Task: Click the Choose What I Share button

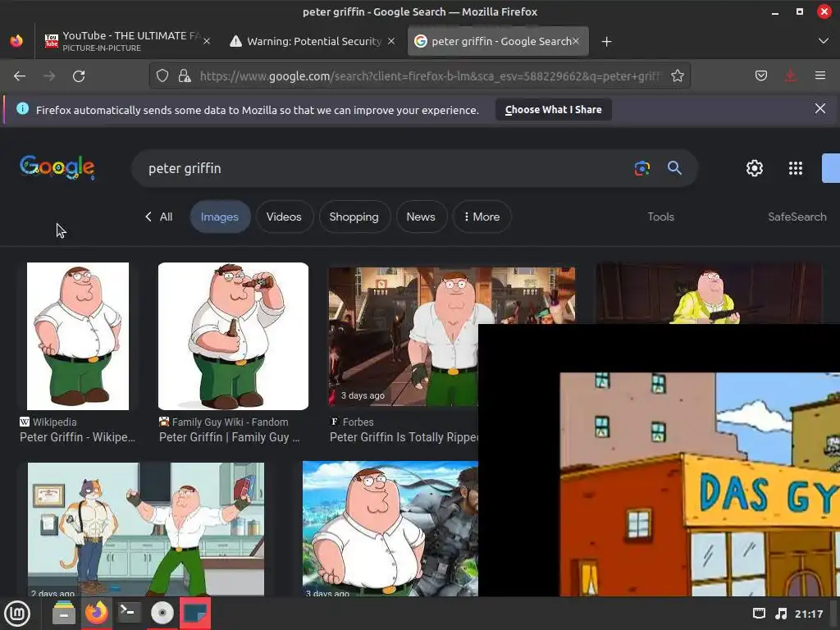Action: coord(554,110)
